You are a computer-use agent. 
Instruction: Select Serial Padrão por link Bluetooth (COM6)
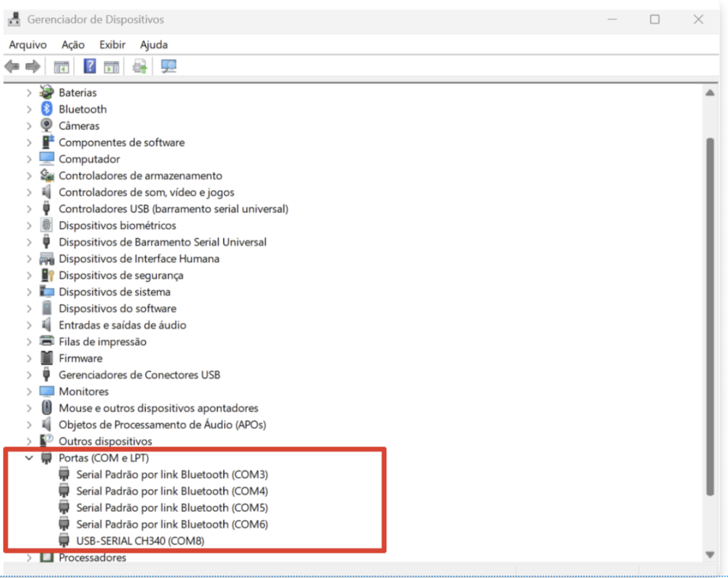[x=172, y=524]
